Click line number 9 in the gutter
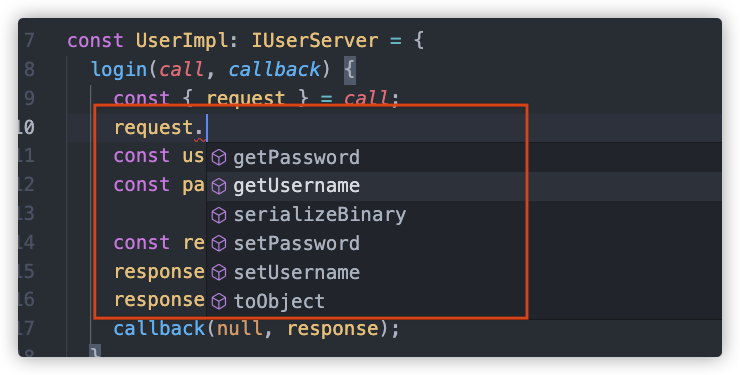The image size is (740, 375). tap(29, 98)
